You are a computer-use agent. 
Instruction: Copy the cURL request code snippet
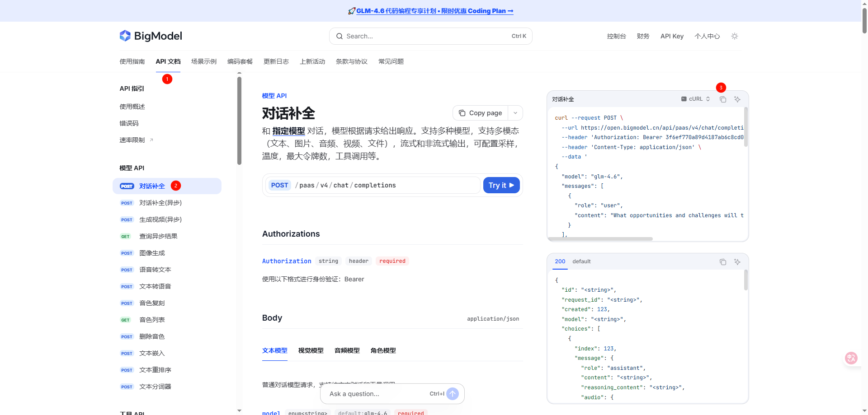pos(723,99)
